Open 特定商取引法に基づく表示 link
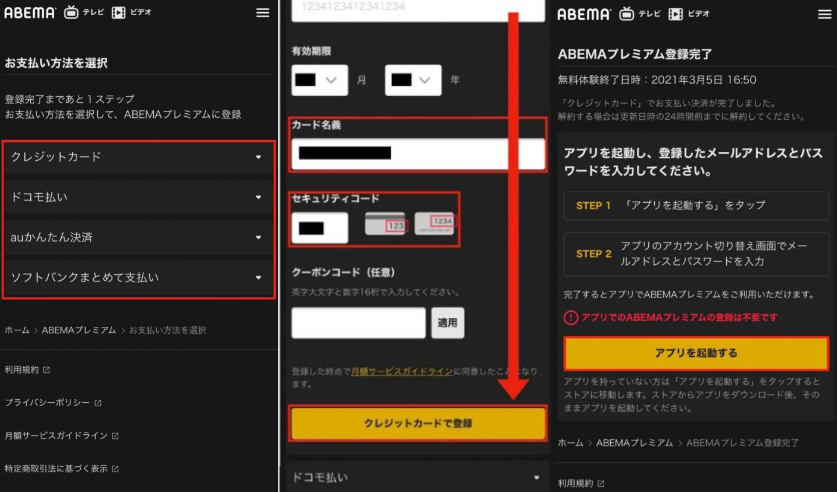The width and height of the screenshot is (837, 492). (x=61, y=469)
